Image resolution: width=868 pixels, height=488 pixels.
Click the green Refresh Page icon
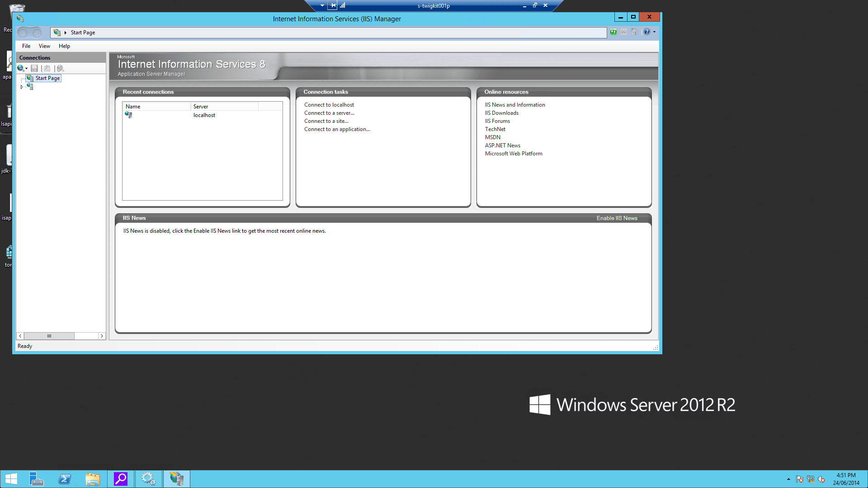click(613, 32)
